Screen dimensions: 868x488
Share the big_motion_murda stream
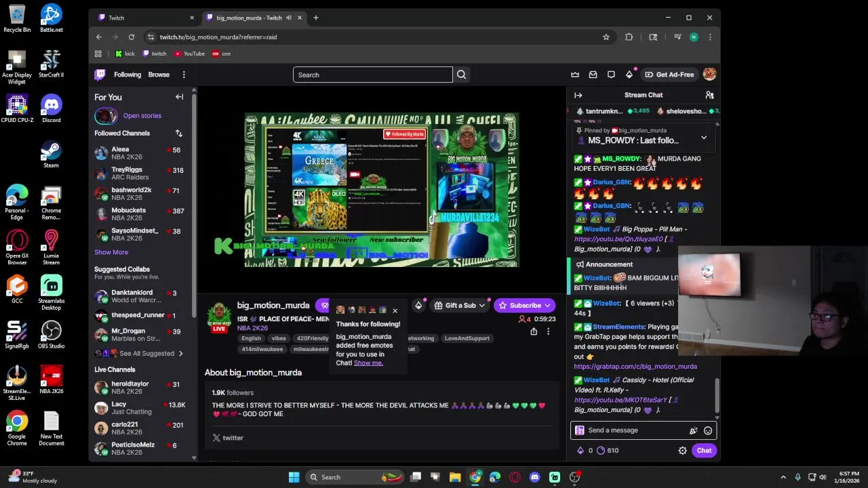tap(534, 331)
